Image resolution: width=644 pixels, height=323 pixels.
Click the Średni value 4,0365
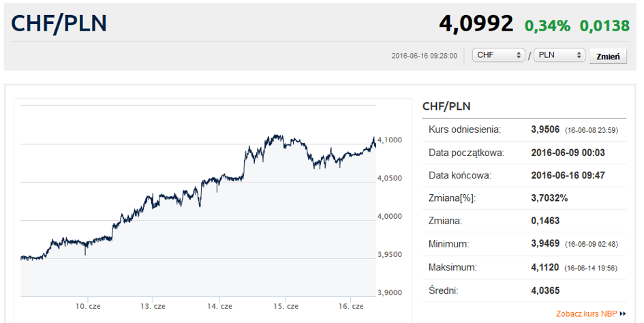(x=545, y=290)
